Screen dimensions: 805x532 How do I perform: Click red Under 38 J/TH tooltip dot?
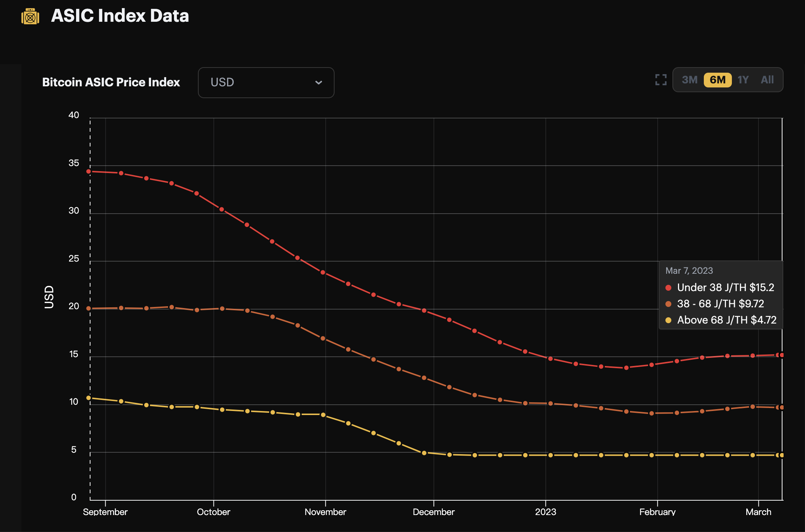(668, 288)
